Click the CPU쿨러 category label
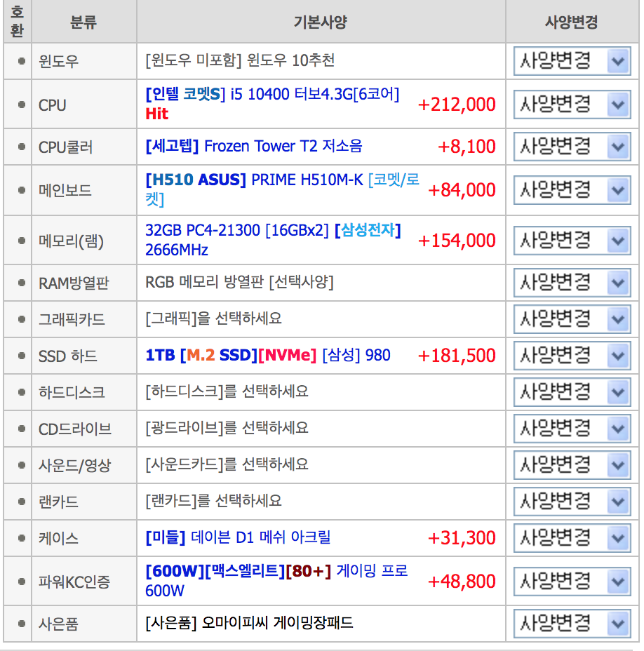The image size is (644, 651). point(66,147)
